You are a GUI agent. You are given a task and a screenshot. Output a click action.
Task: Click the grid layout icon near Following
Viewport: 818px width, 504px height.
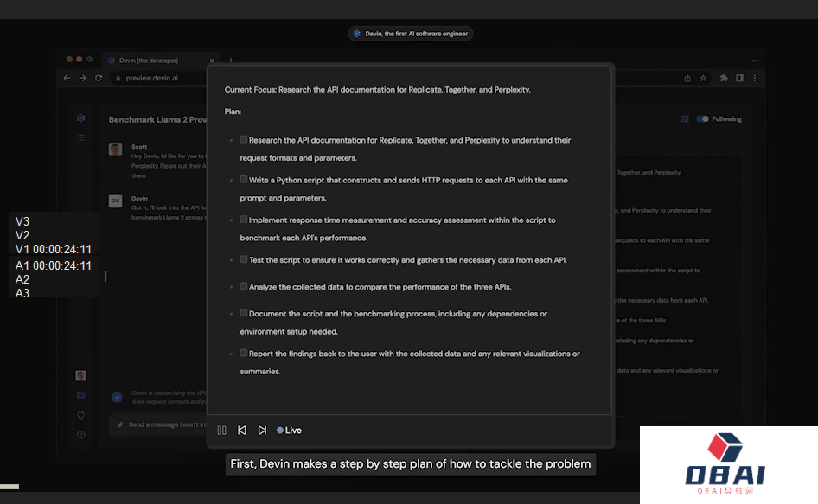pyautogui.click(x=685, y=119)
